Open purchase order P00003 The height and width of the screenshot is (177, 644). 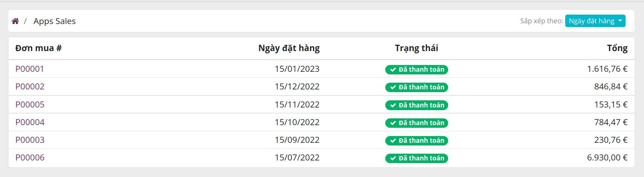[x=30, y=140]
